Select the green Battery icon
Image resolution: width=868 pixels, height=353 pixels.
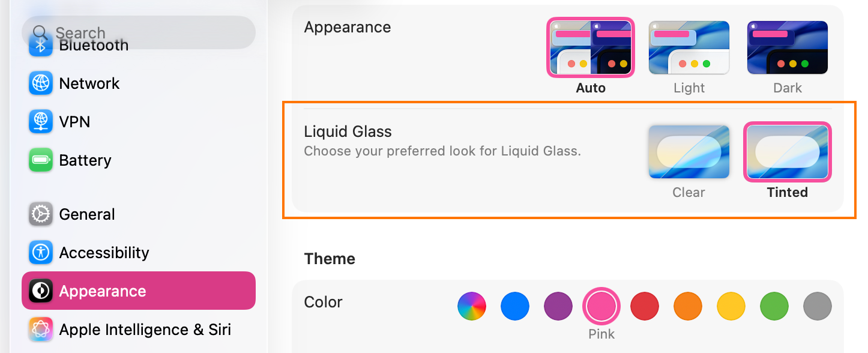click(41, 160)
